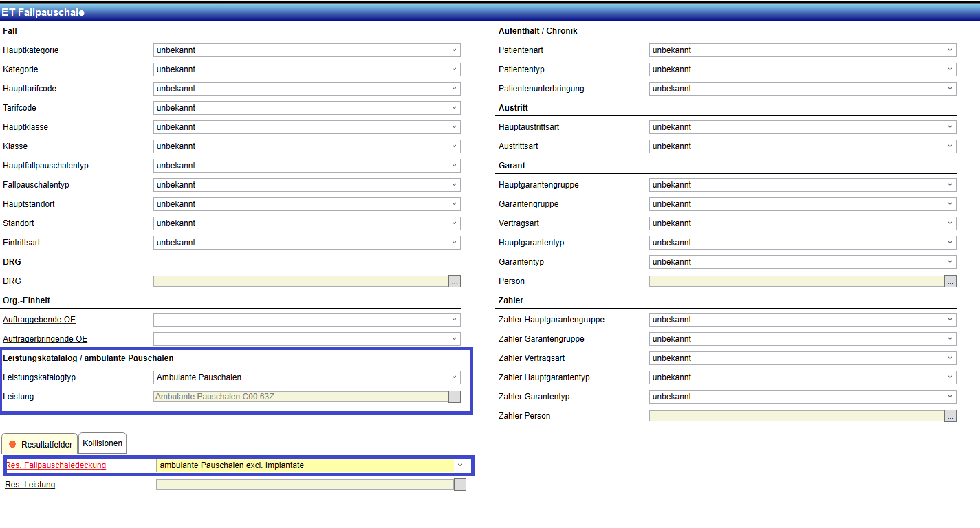The width and height of the screenshot is (980, 528).
Task: Open the Auftraggebende OE combo box
Action: pos(307,320)
